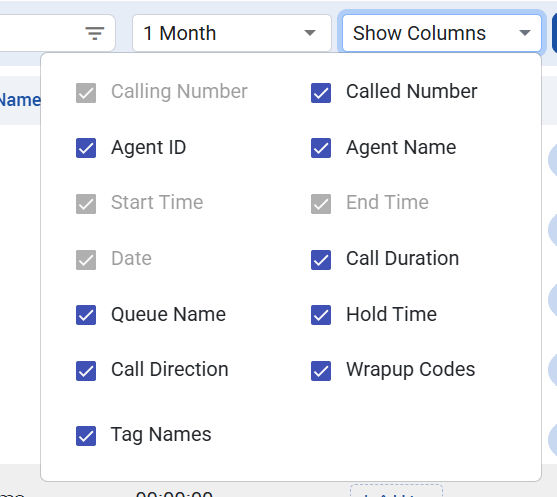Screen dimensions: 557x497
Task: Uncheck the Hold Time checkbox
Action: tap(321, 315)
